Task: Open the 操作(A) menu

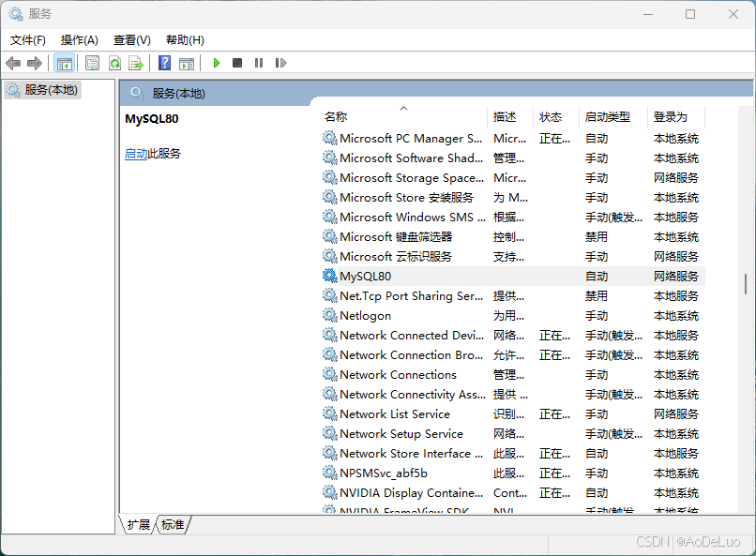Action: click(x=79, y=40)
